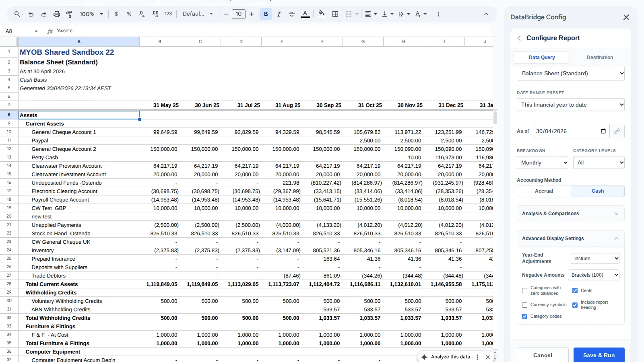Screen dimensions: 644x362
Task: Expand Analysis & Comparisons section
Action: click(x=571, y=214)
